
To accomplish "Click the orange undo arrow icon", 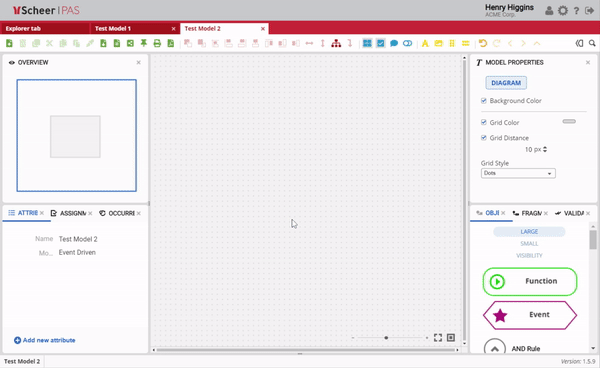I will click(x=483, y=43).
